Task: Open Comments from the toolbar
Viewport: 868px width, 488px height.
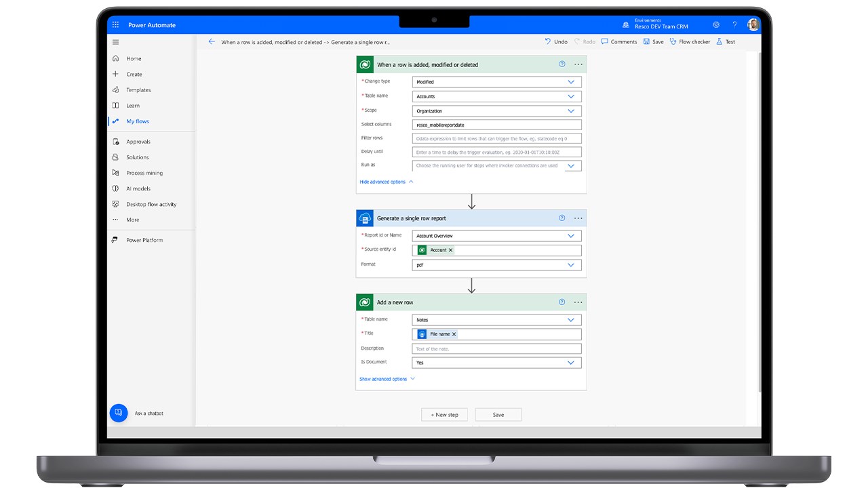Action: tap(619, 42)
